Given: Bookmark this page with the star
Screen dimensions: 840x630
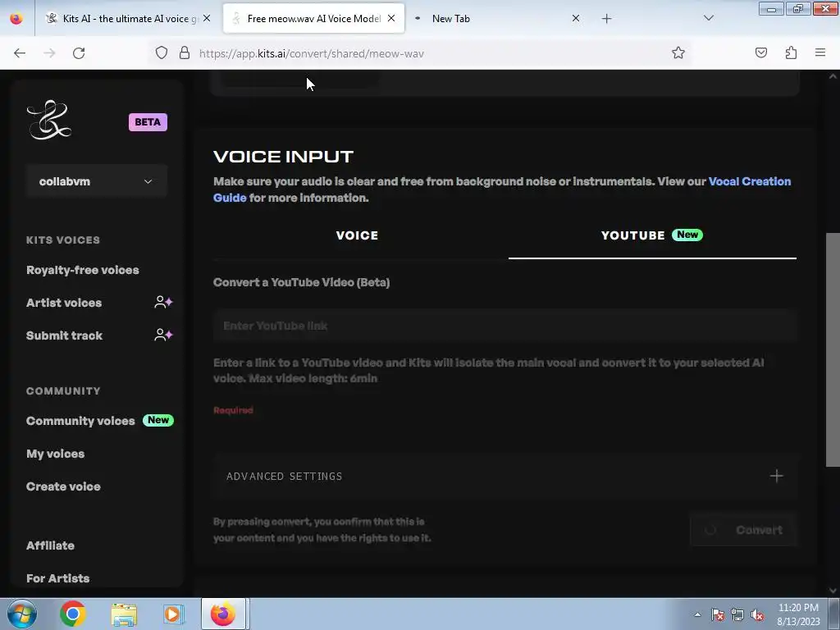Looking at the screenshot, I should click(678, 52).
